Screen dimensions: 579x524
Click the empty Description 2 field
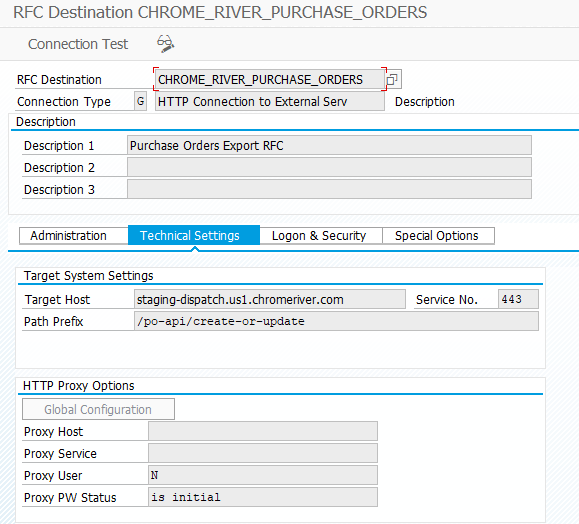click(x=329, y=167)
